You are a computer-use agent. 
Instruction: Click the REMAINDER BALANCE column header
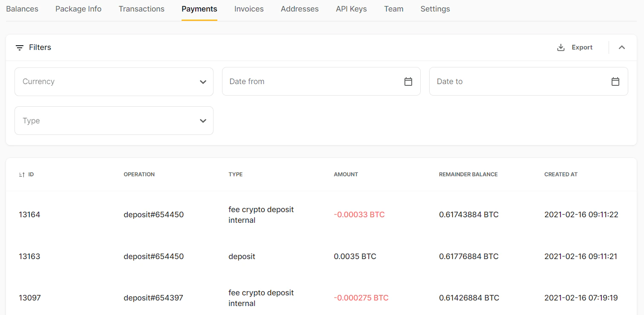[468, 175]
